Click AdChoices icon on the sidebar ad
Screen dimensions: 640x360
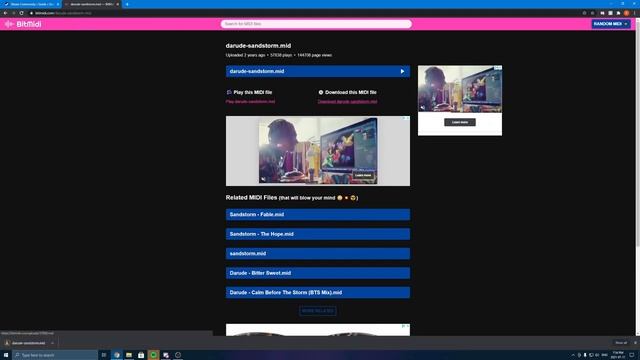pos(498,68)
